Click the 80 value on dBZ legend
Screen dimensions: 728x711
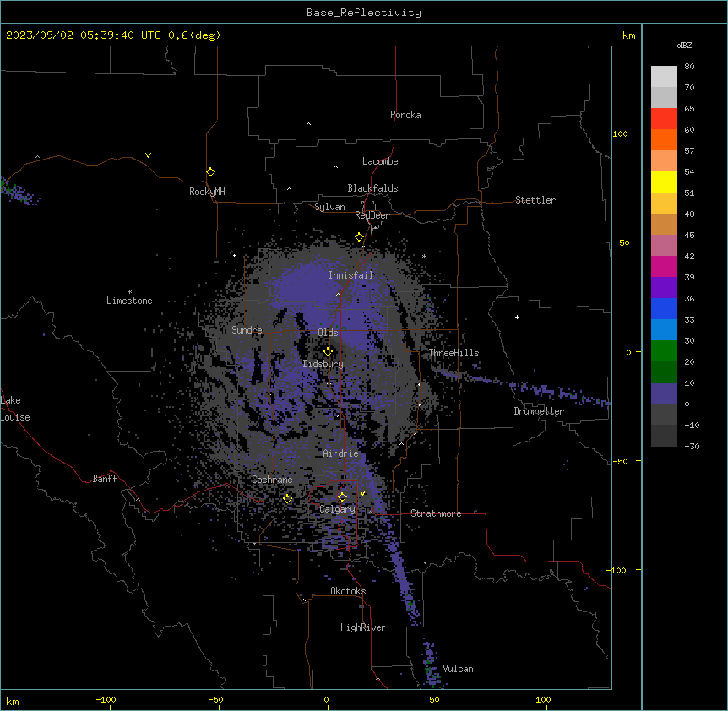pos(689,67)
